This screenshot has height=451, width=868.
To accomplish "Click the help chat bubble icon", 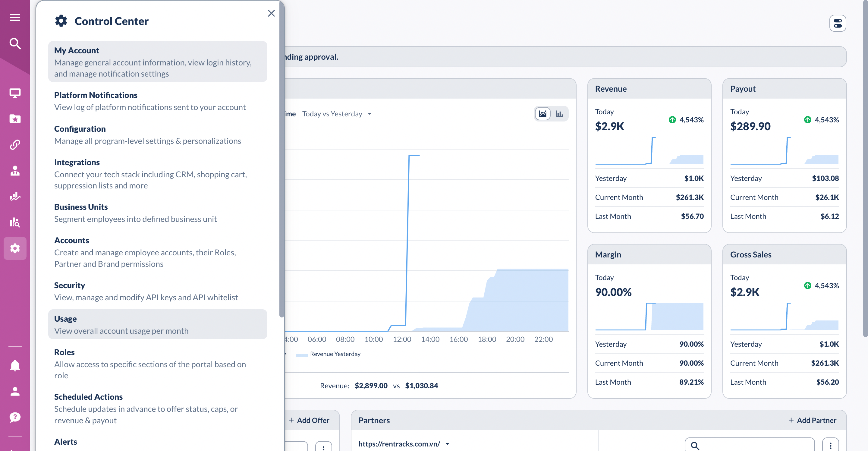I will (15, 417).
